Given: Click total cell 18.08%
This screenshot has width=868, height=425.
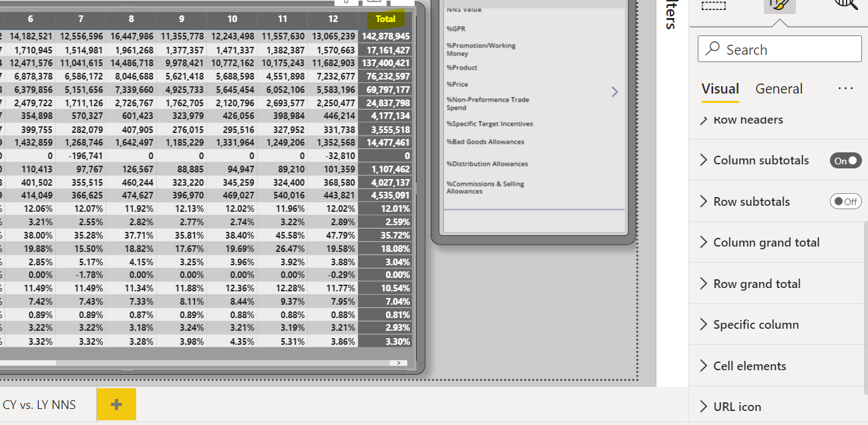Looking at the screenshot, I should 385,249.
